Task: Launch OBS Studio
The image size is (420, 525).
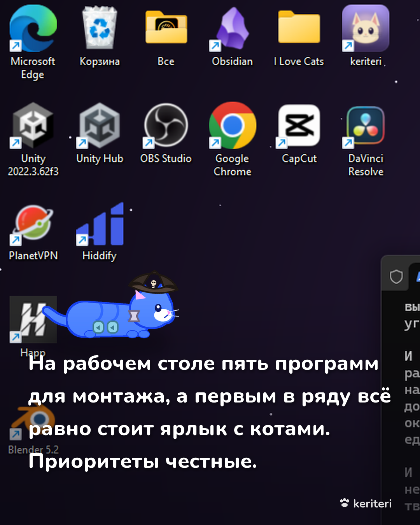Action: click(x=166, y=125)
